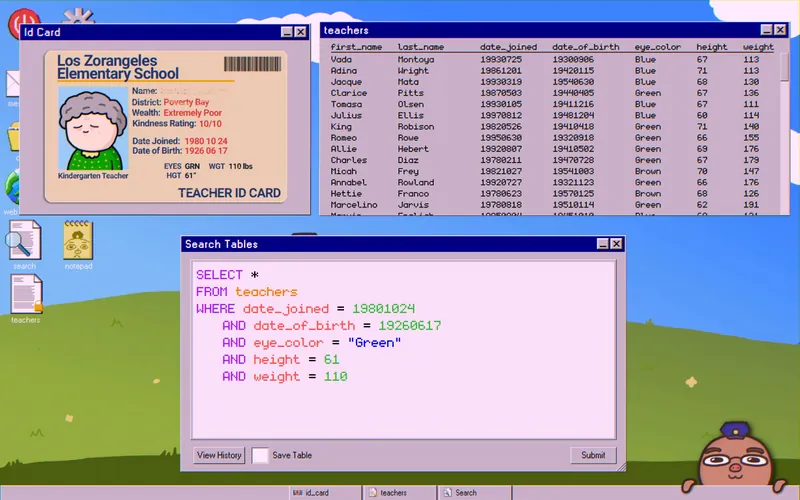Click the last_name column header
The height and width of the screenshot is (500, 800).
click(x=420, y=47)
